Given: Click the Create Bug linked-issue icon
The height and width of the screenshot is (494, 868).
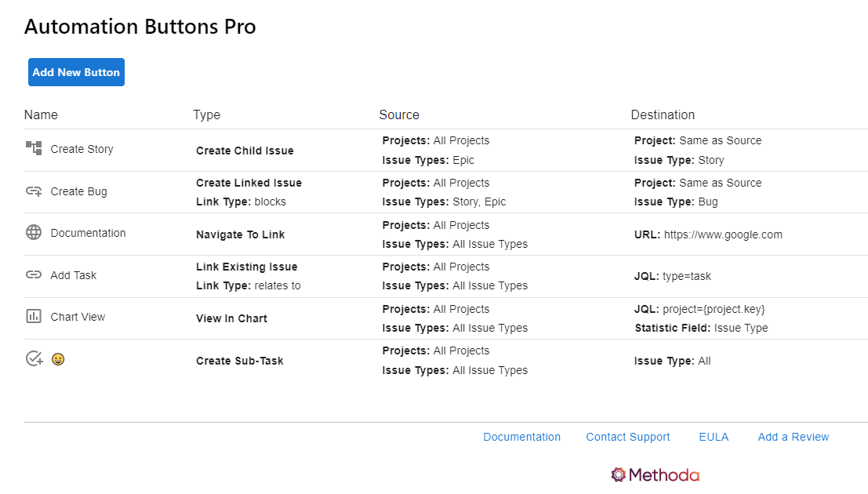Looking at the screenshot, I should (34, 191).
